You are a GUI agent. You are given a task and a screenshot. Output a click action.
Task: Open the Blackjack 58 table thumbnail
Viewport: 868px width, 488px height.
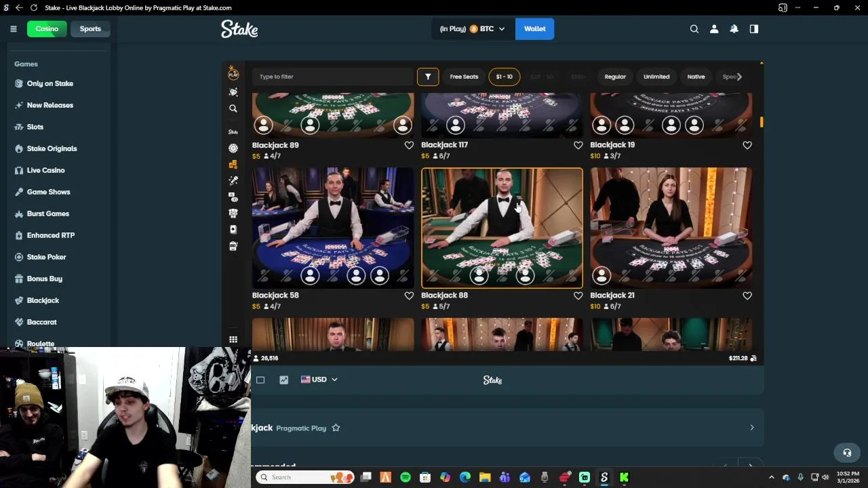pos(333,228)
